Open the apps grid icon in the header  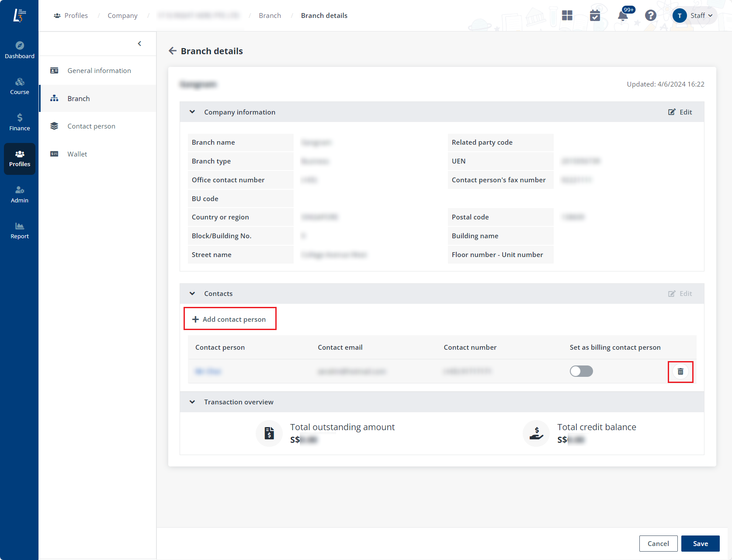[x=567, y=15]
